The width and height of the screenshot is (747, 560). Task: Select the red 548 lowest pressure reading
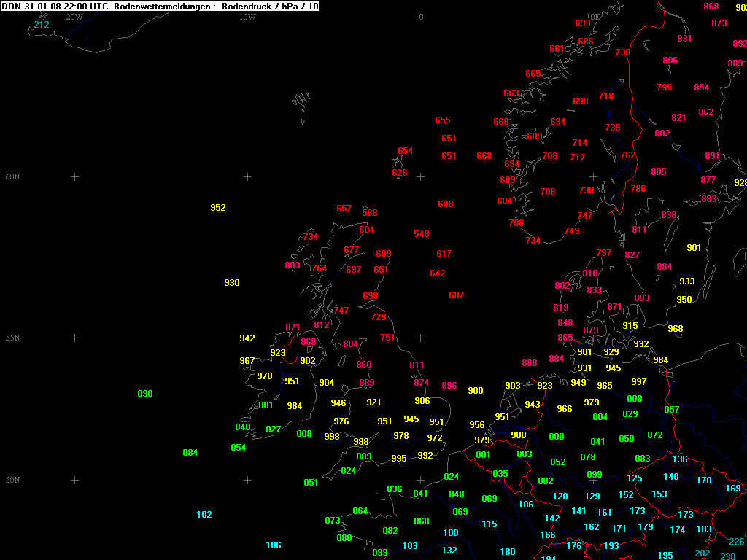(422, 234)
